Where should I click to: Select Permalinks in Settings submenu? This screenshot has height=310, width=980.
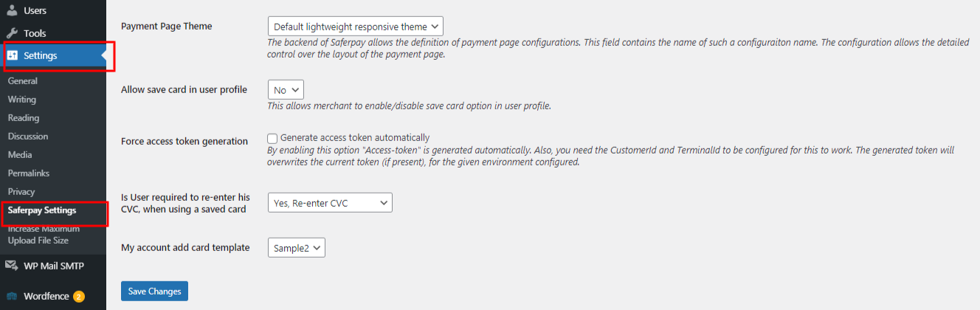pyautogui.click(x=28, y=173)
